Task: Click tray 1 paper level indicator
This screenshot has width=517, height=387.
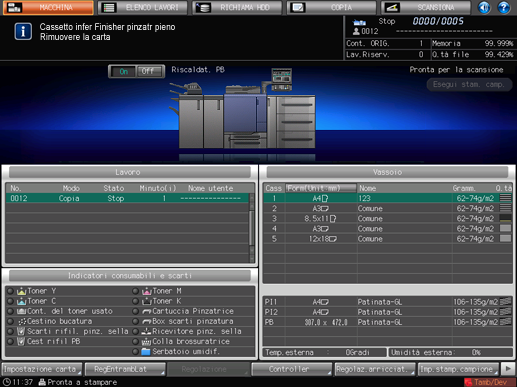Action: click(506, 198)
